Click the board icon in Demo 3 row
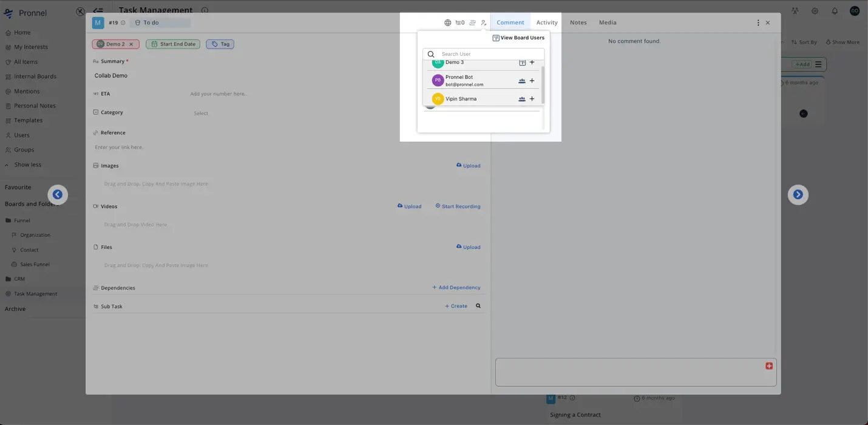The height and width of the screenshot is (425, 868). 522,62
